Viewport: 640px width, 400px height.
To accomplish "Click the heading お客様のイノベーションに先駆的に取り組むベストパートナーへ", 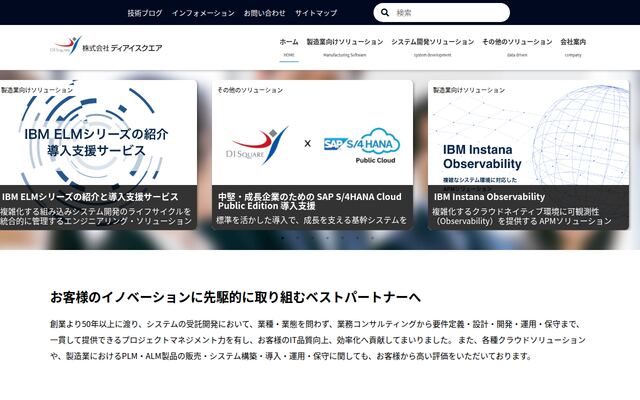I will [236, 297].
